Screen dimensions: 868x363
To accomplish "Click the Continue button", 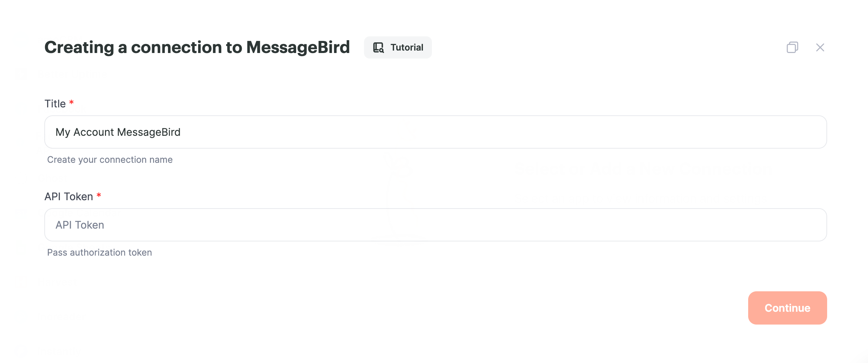I will (x=787, y=308).
